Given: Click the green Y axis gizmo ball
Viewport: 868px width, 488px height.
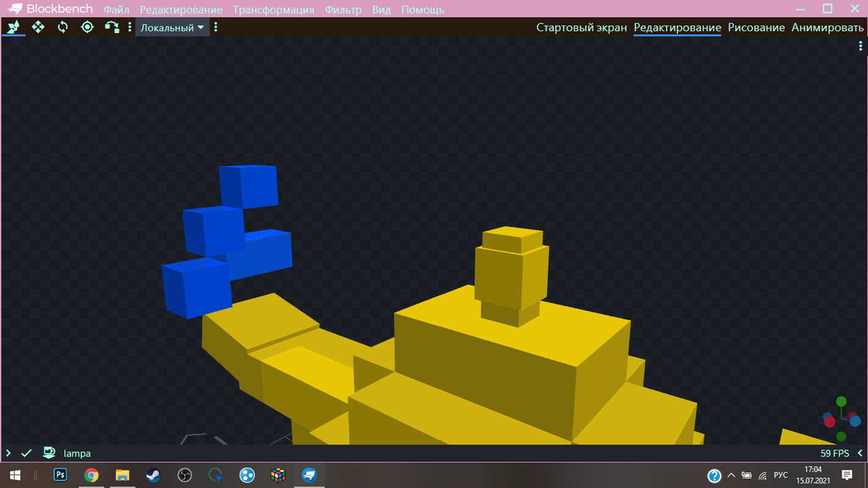Looking at the screenshot, I should pyautogui.click(x=842, y=402).
